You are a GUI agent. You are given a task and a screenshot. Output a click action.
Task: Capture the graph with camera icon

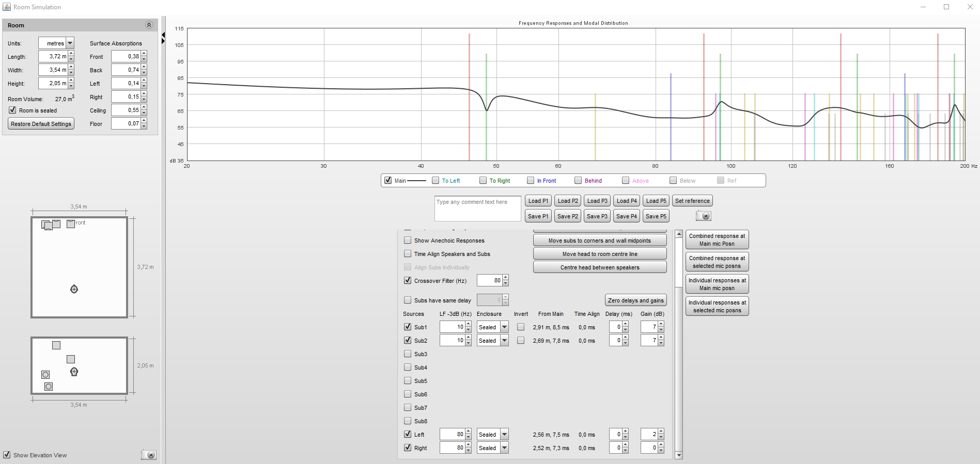pos(704,216)
